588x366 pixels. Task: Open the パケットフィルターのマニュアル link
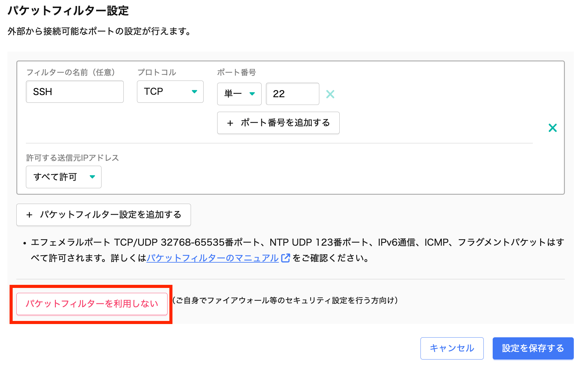[x=213, y=258]
